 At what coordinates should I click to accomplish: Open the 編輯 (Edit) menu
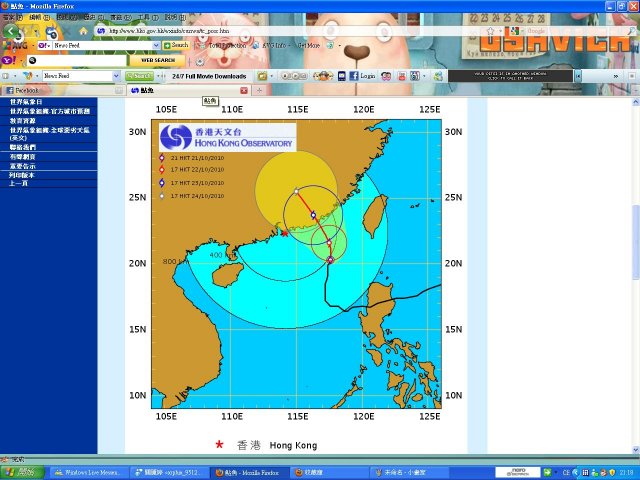coord(39,18)
